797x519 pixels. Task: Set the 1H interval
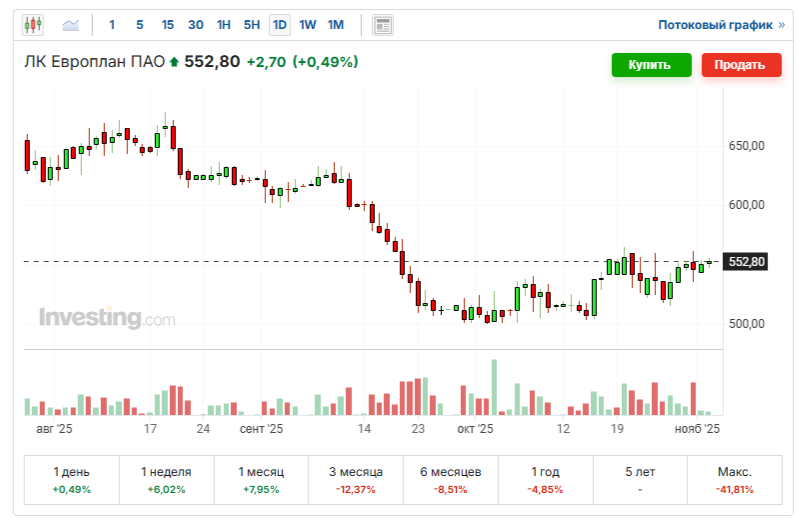(224, 24)
